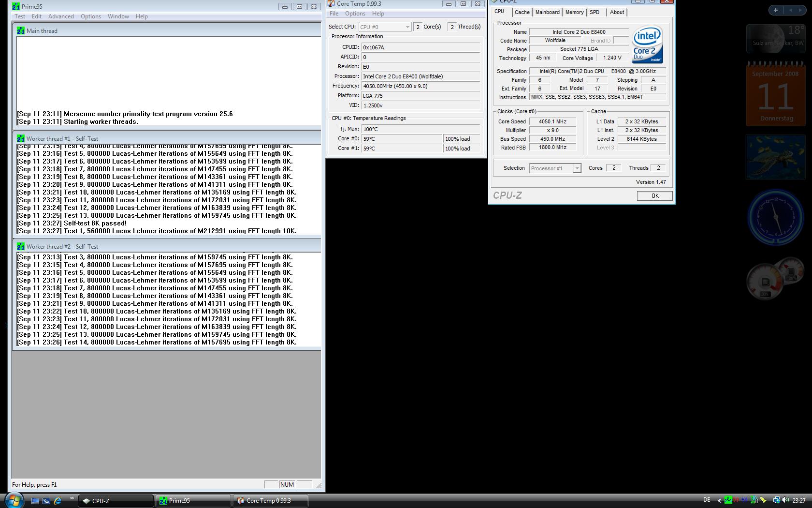Image resolution: width=812 pixels, height=508 pixels.
Task: Open weather gadget showing 18°
Action: click(775, 38)
